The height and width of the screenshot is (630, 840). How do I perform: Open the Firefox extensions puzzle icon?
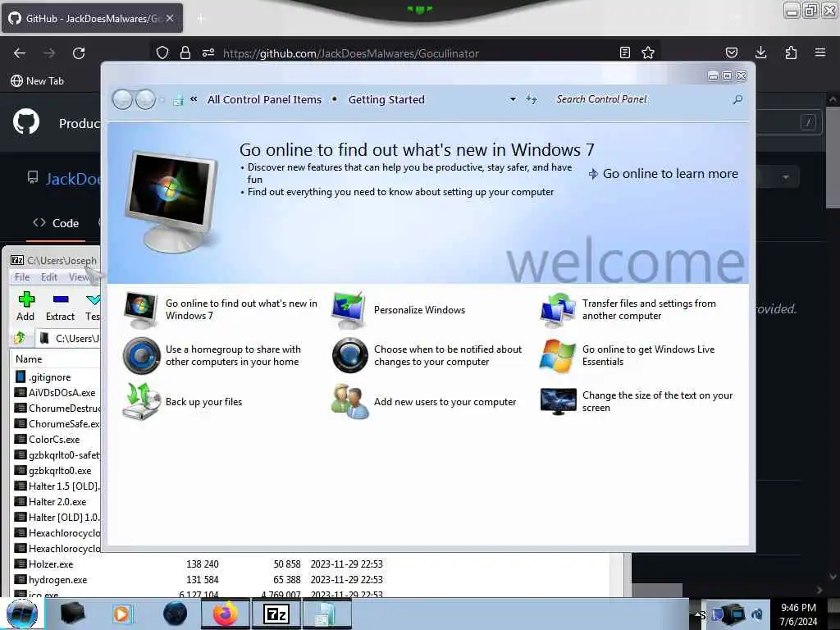point(791,52)
